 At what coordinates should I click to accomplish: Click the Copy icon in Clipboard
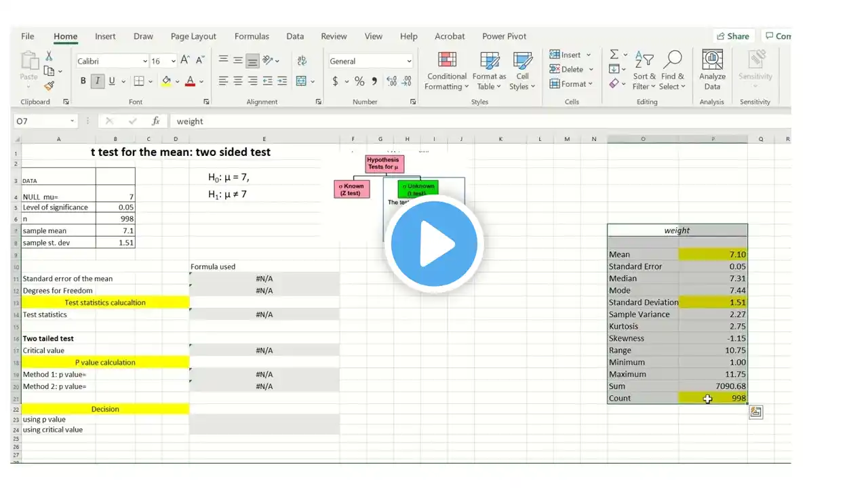[x=49, y=70]
